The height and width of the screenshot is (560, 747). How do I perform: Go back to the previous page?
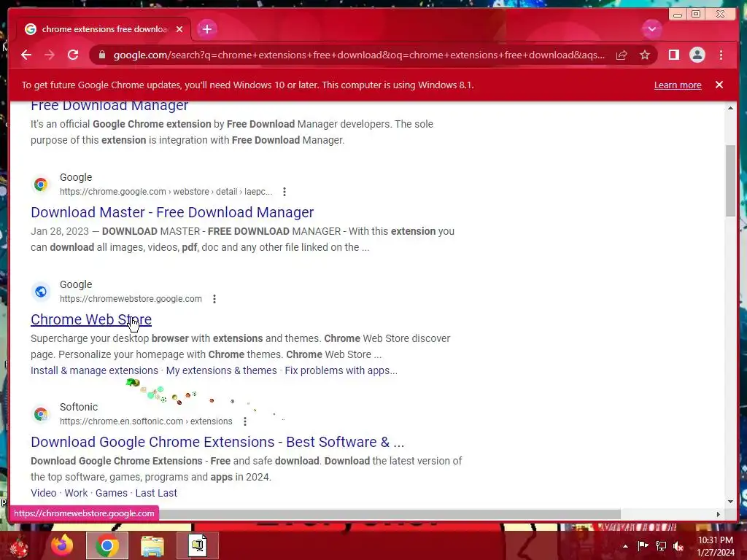click(x=26, y=55)
